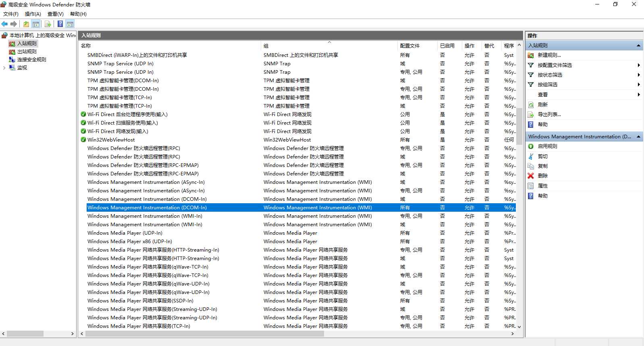Open 属性 in the actions pane
644x346 pixels.
542,186
